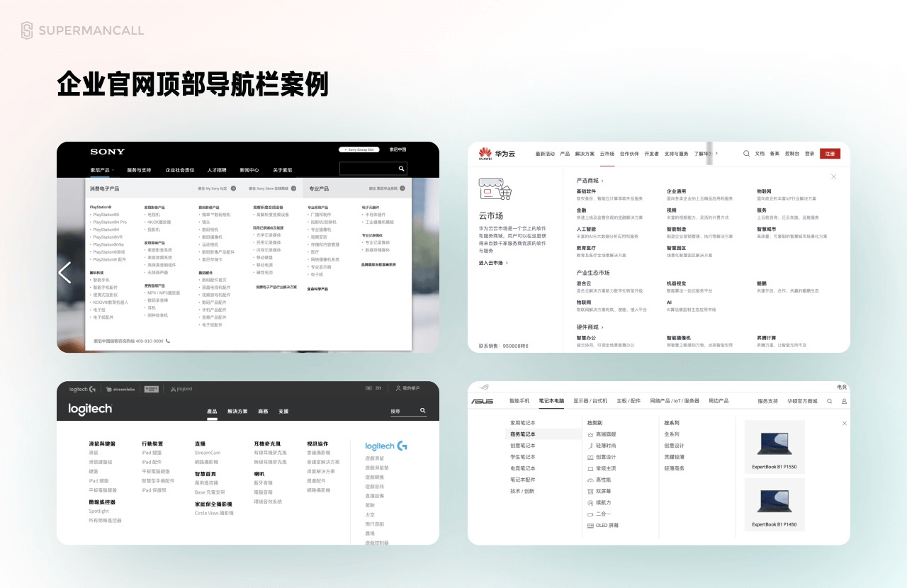This screenshot has height=588, width=907.
Task: Click StreamCam under 直播 in Logitech menu
Action: (x=208, y=453)
